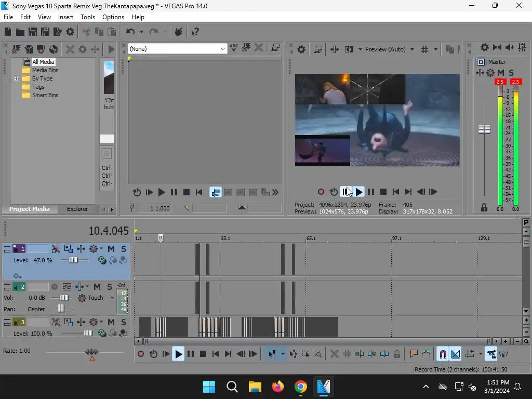
Task: Toggle Enable Snapping magnet button
Action: 443,354
